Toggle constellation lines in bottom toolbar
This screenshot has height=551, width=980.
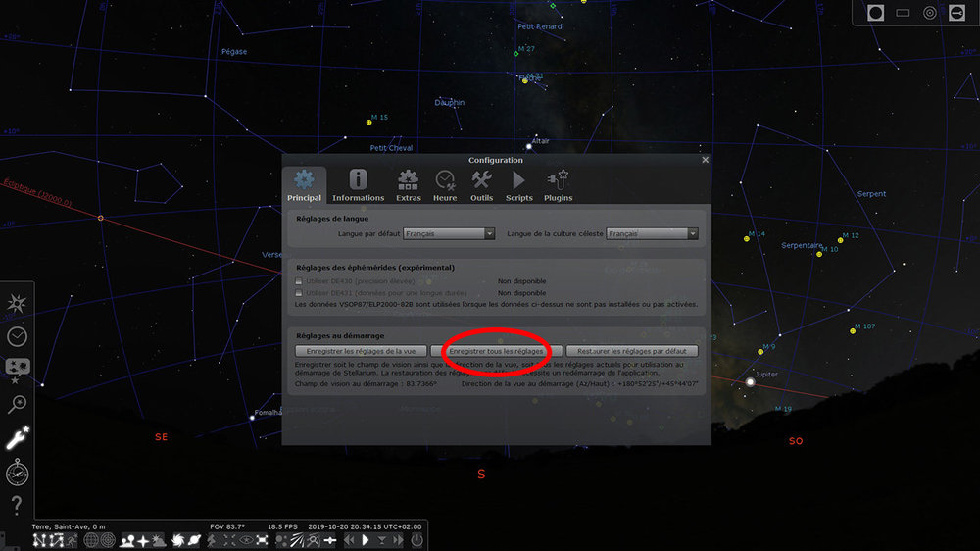pyautogui.click(x=39, y=540)
